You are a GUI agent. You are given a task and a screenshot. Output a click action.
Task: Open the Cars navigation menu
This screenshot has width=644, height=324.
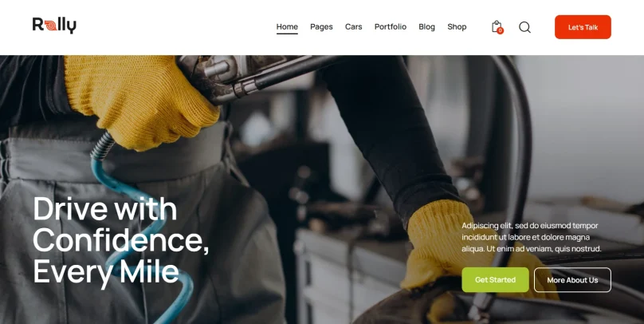point(353,26)
